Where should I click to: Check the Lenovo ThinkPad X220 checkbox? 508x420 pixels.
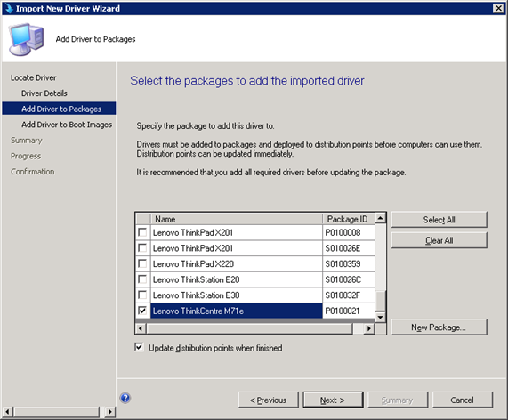point(142,263)
